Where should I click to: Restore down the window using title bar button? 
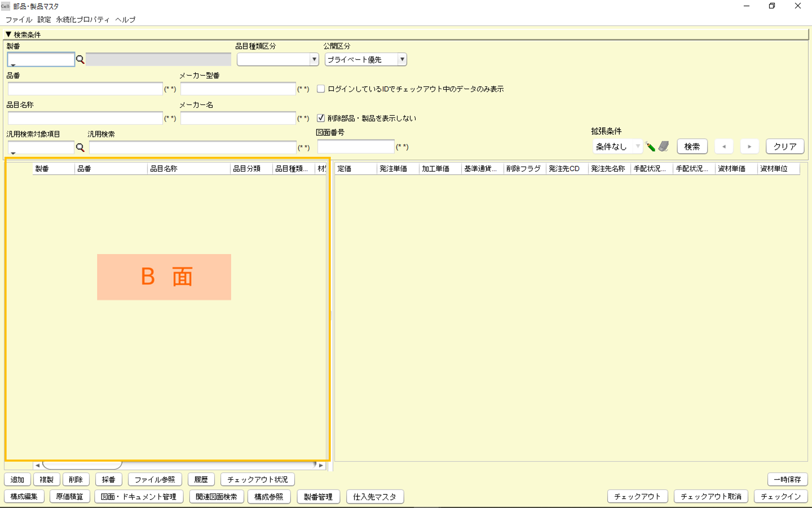click(772, 6)
